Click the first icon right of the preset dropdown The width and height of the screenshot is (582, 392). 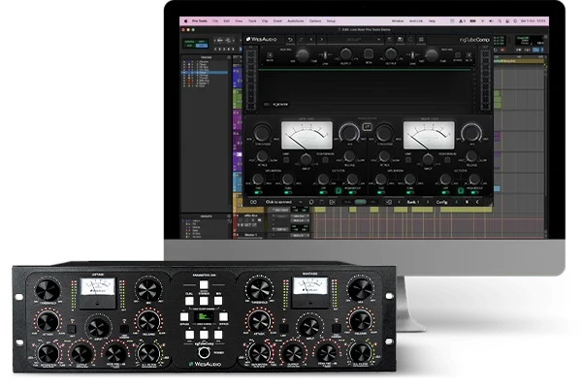pyautogui.click(x=389, y=40)
